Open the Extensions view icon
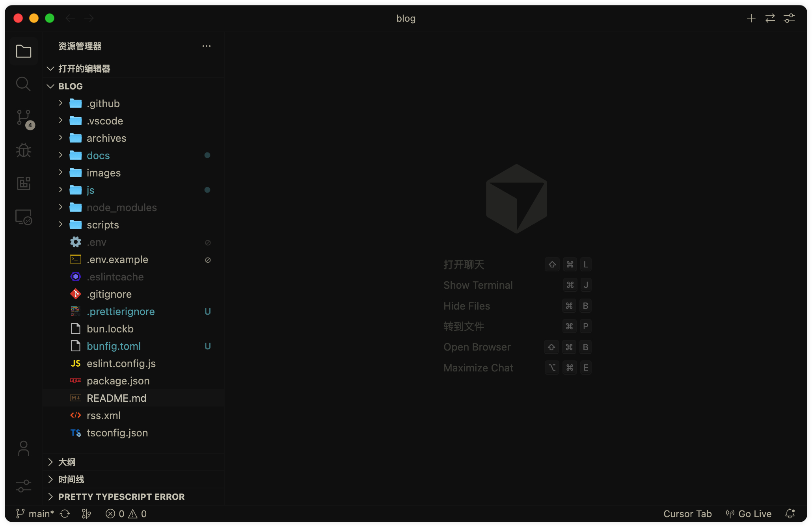This screenshot has height=527, width=812. coord(24,183)
